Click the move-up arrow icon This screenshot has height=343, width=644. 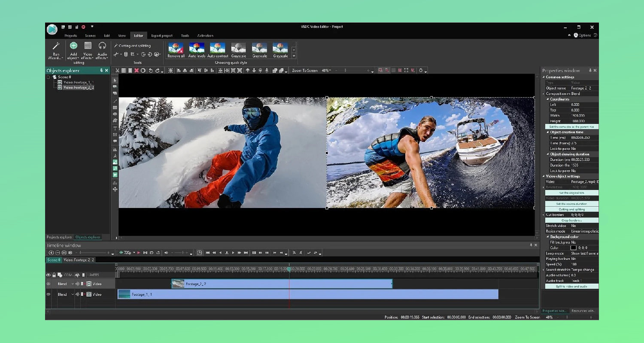click(x=247, y=70)
